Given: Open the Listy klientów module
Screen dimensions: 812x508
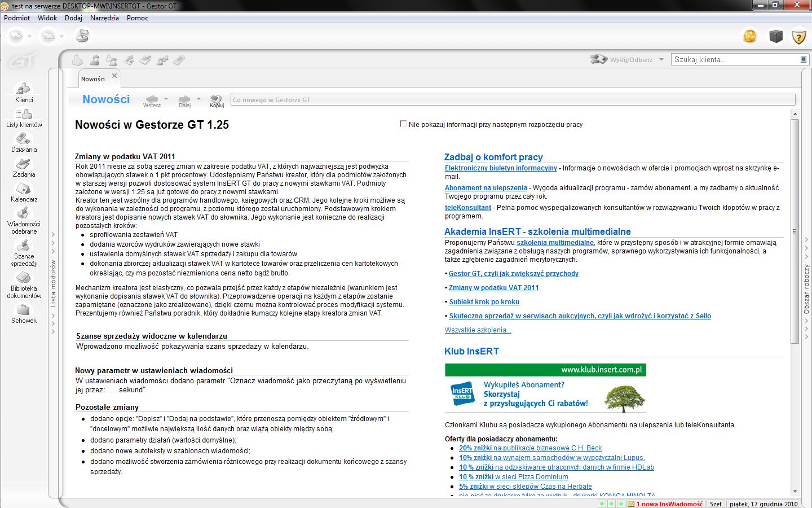Looking at the screenshot, I should 24,118.
